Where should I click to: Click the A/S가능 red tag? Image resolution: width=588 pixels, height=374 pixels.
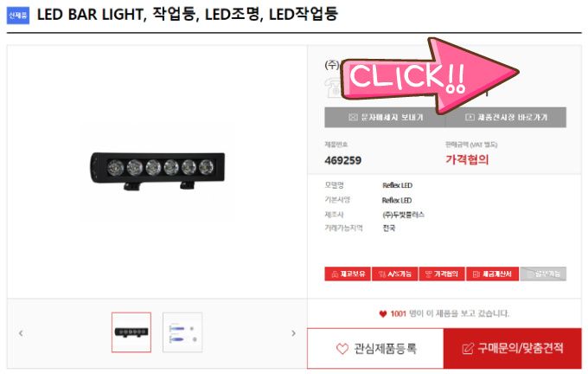(394, 274)
